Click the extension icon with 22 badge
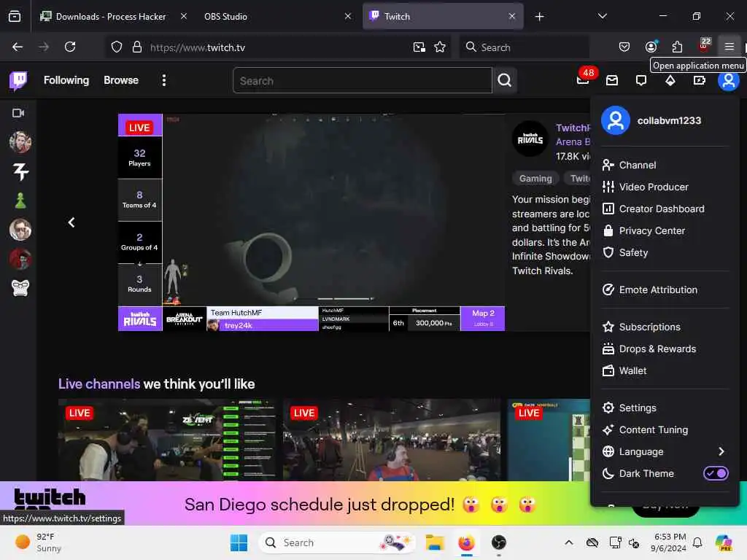Screen dimensions: 747x560 pyautogui.click(x=704, y=45)
